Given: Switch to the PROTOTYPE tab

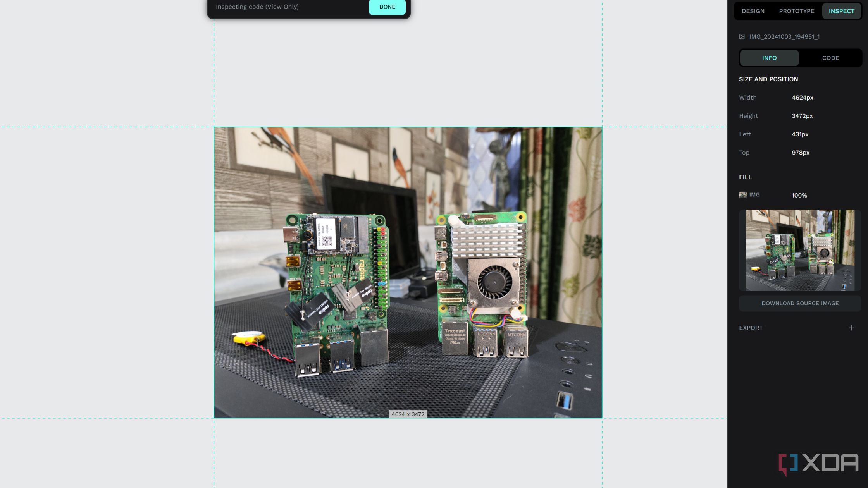Looking at the screenshot, I should point(796,11).
